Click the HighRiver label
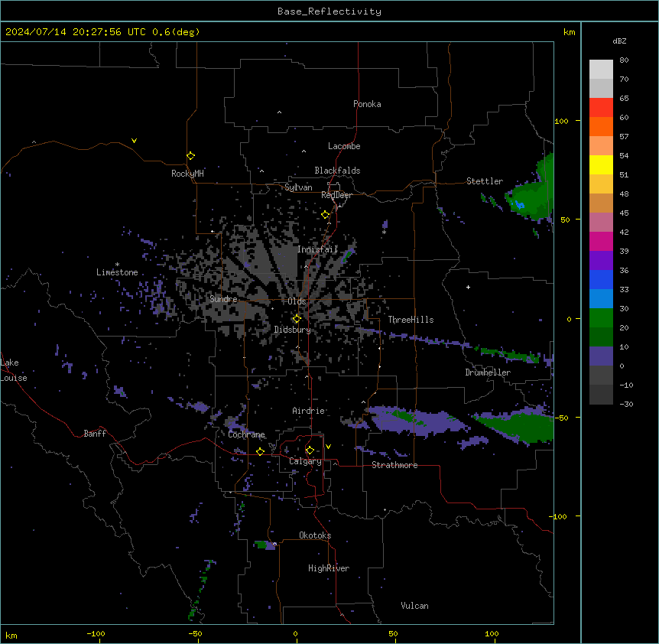The height and width of the screenshot is (644, 659). tap(329, 568)
